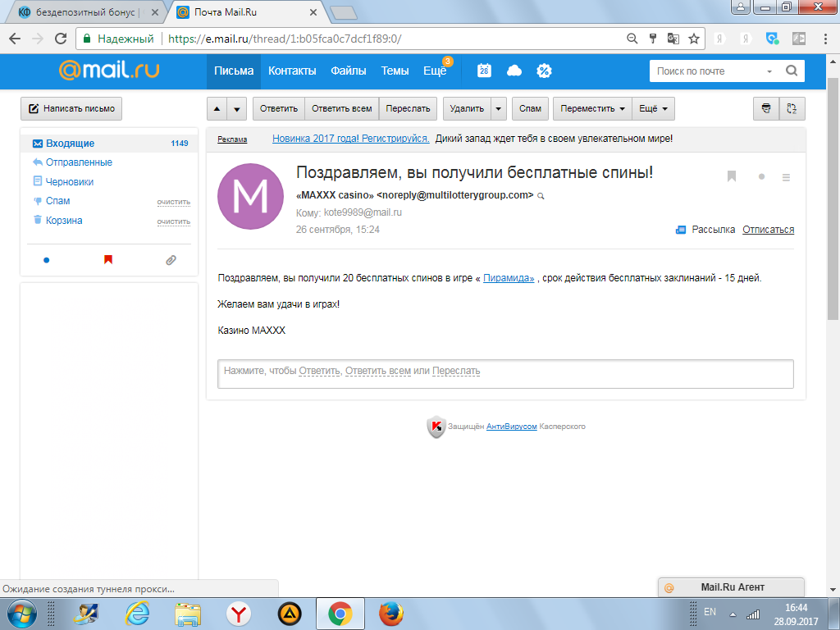Viewport: 840px width, 630px height.
Task: Open the percent discounts icon in header
Action: point(545,71)
